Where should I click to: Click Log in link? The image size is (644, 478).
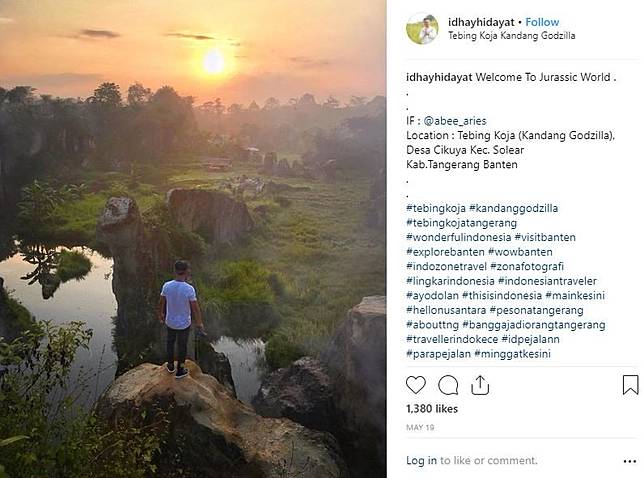(421, 461)
